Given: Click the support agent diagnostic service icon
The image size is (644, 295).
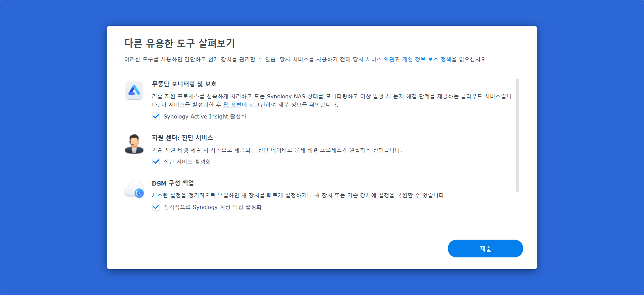Looking at the screenshot, I should (x=134, y=144).
